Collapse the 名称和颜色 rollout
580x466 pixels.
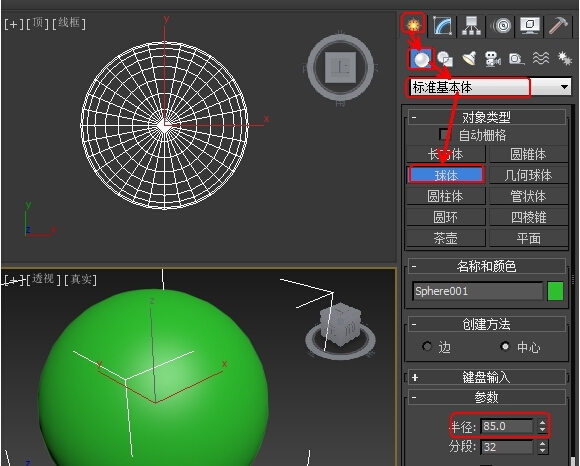coord(487,266)
